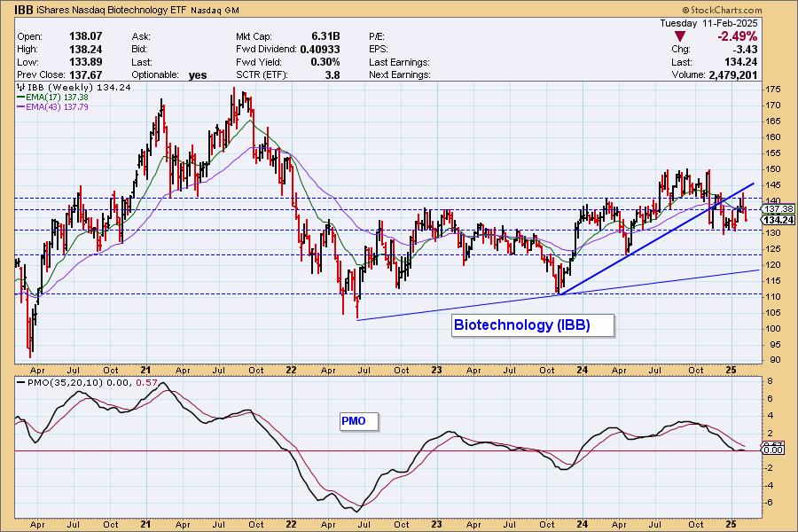Click year 24 on PMO panel date axis

click(x=583, y=524)
